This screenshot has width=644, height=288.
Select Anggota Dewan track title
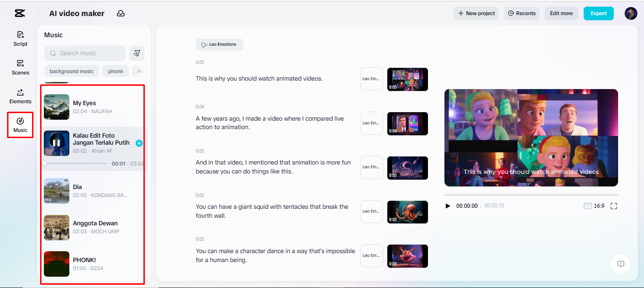coord(95,223)
